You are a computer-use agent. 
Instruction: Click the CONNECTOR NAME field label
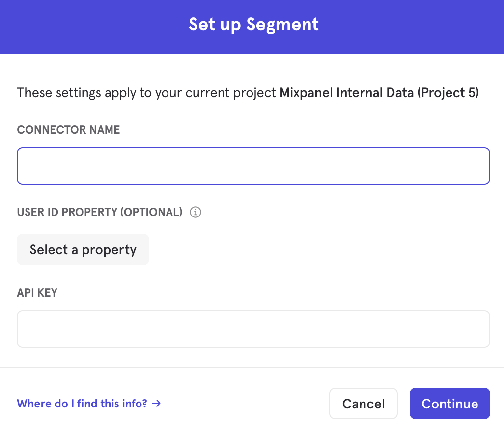point(68,130)
